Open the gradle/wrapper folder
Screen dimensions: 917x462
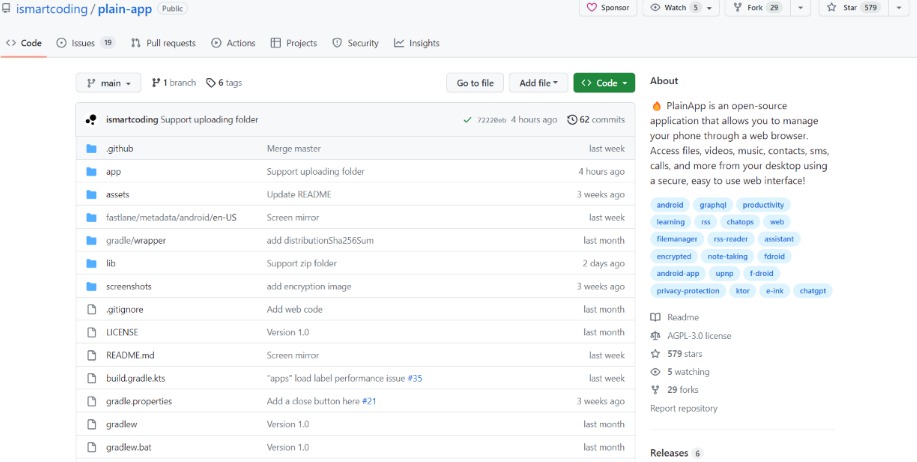(136, 240)
